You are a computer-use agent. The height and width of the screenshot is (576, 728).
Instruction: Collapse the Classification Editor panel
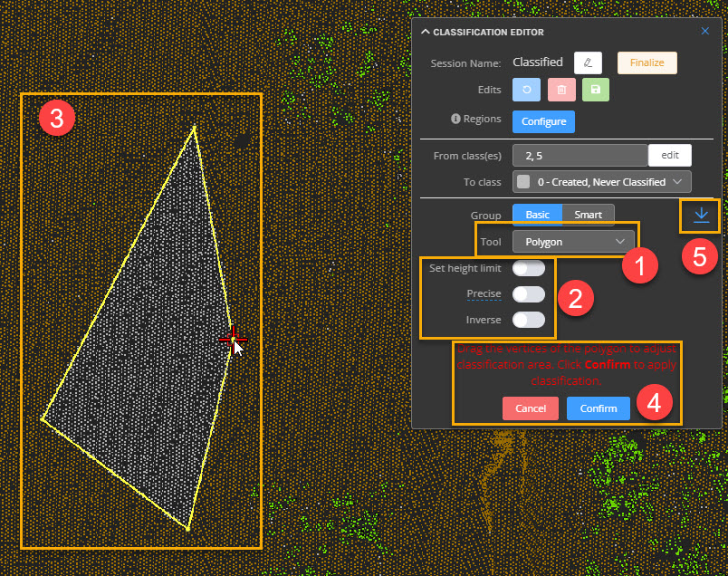click(424, 31)
